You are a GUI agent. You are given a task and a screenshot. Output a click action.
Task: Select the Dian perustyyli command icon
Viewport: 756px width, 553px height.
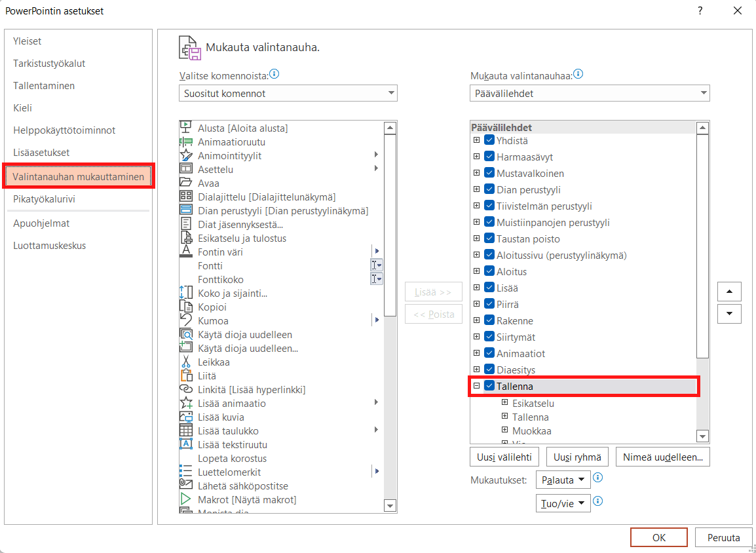pyautogui.click(x=186, y=210)
